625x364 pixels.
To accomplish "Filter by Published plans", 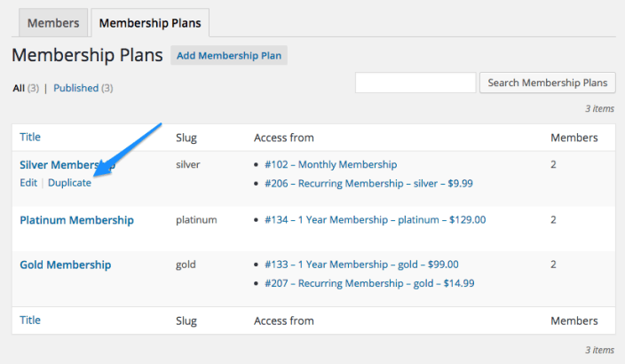I will pyautogui.click(x=75, y=88).
